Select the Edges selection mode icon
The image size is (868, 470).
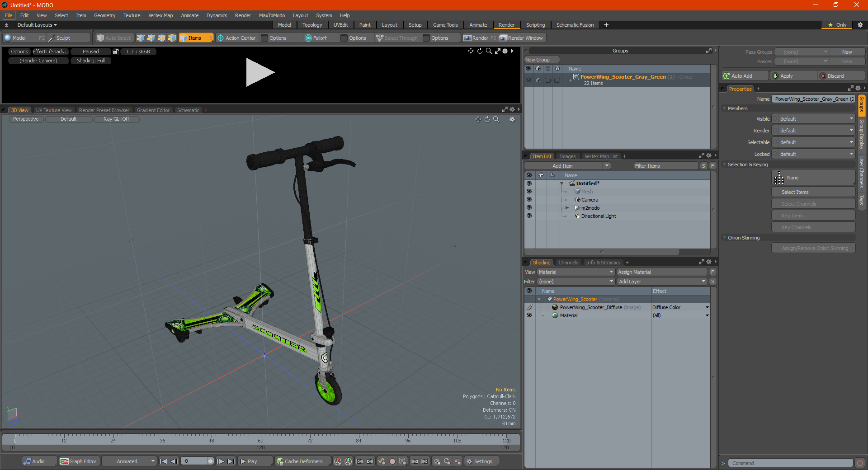(151, 38)
